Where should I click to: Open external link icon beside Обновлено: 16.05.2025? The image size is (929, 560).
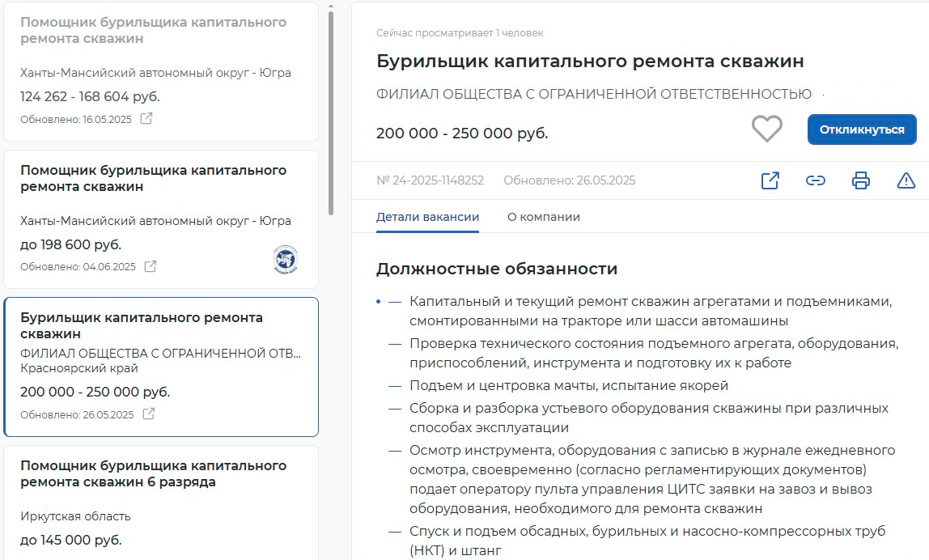[146, 118]
